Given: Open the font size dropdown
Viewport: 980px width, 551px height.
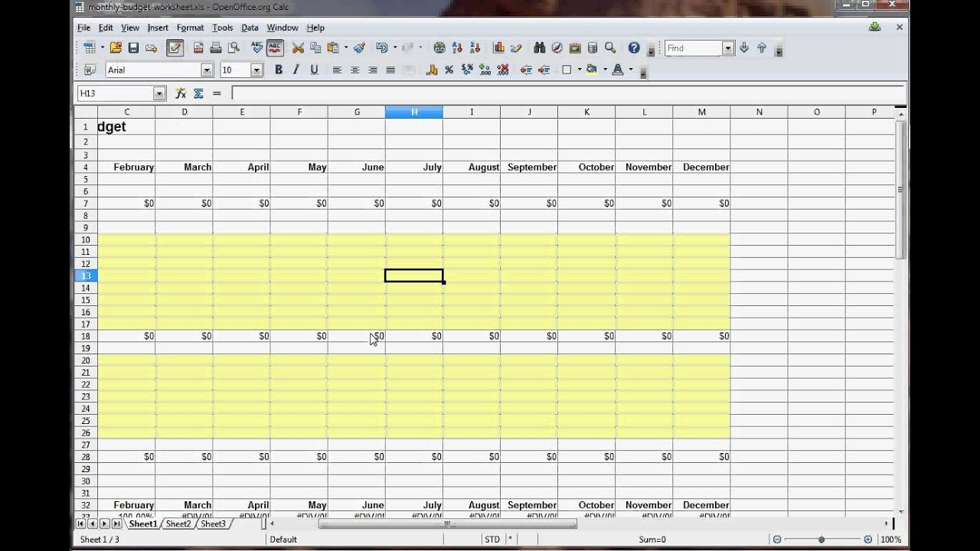Looking at the screenshot, I should tap(256, 70).
